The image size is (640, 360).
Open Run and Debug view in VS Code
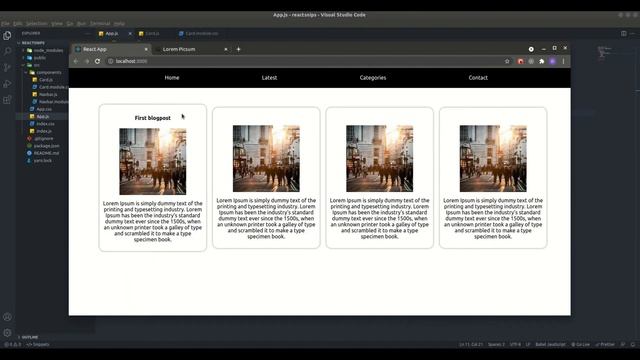tap(7, 84)
